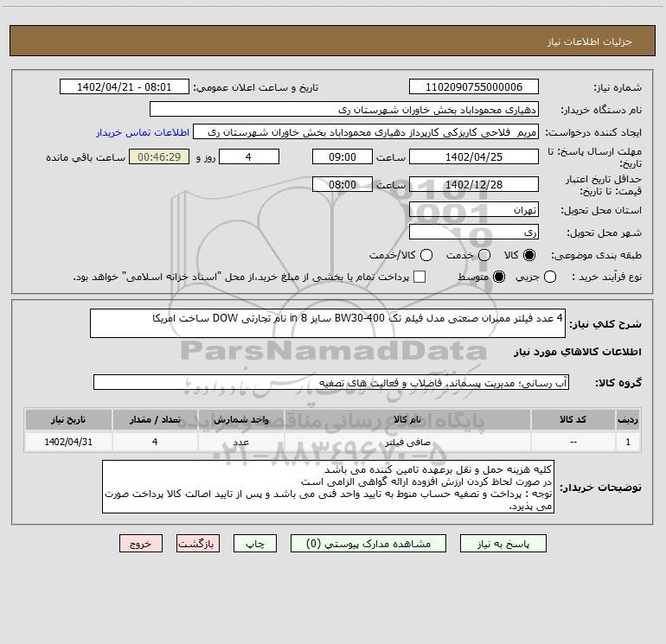Select the کالا/خدمت radio option

pos(426,255)
